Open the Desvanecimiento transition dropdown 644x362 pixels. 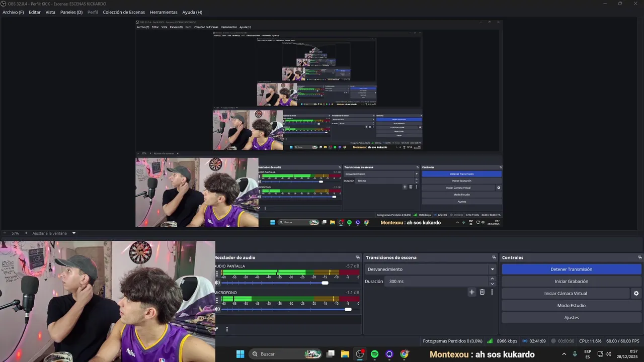coord(431,269)
